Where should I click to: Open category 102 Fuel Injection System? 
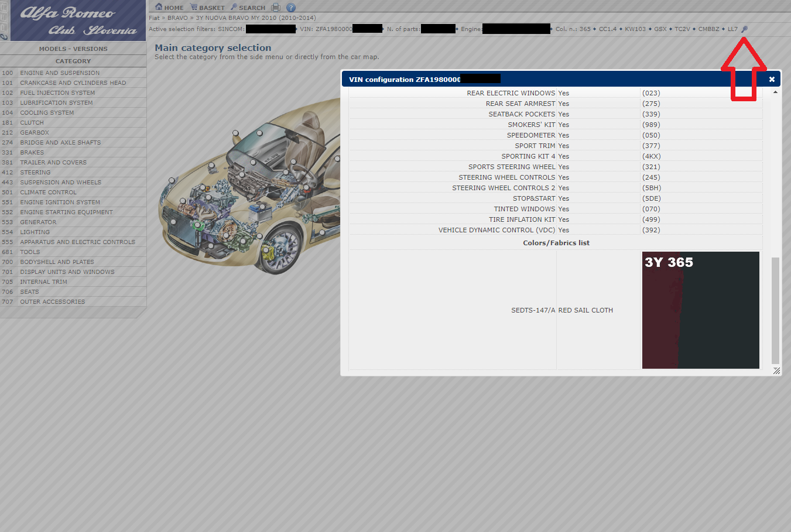click(x=73, y=92)
